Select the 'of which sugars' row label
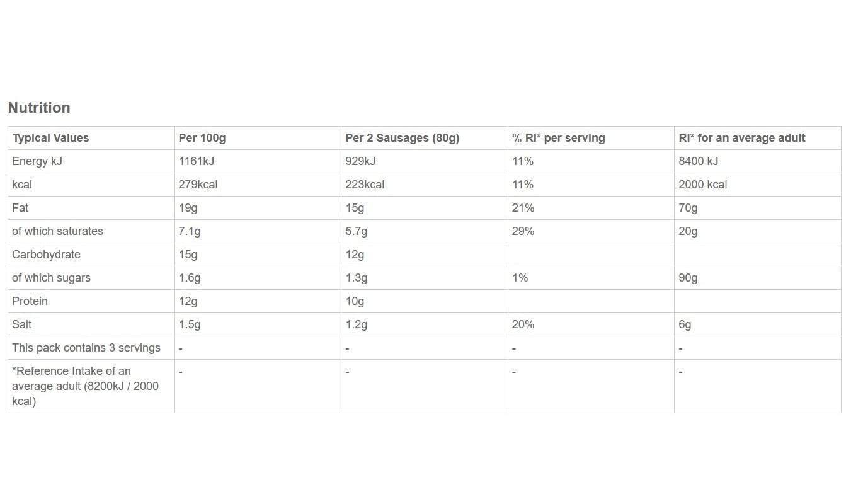Screen dimensions: 851x504 pyautogui.click(x=51, y=278)
